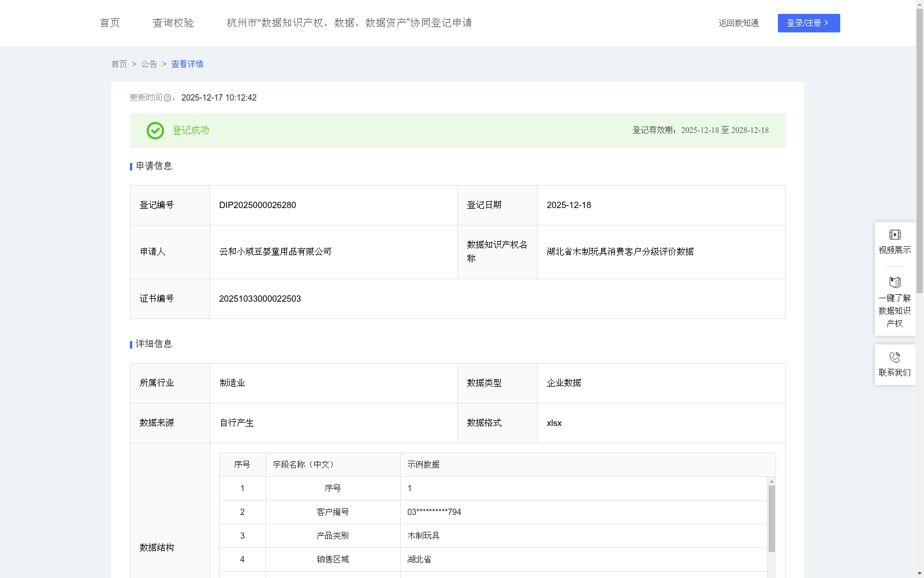Click the 湖北省 sample data cell

click(584, 560)
